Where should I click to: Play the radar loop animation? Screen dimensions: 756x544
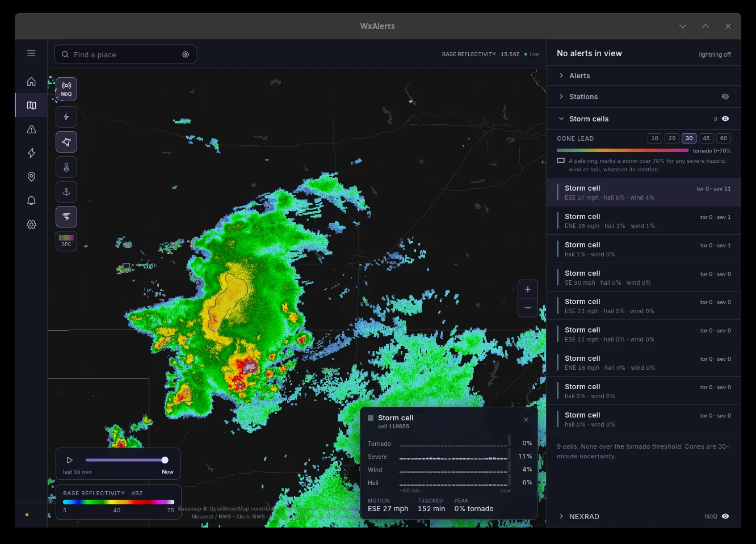(70, 460)
